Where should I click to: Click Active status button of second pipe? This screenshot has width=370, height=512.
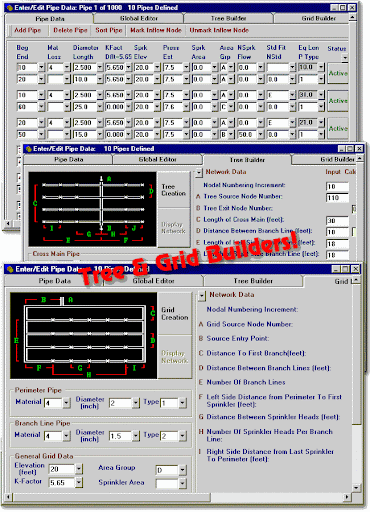[338, 101]
